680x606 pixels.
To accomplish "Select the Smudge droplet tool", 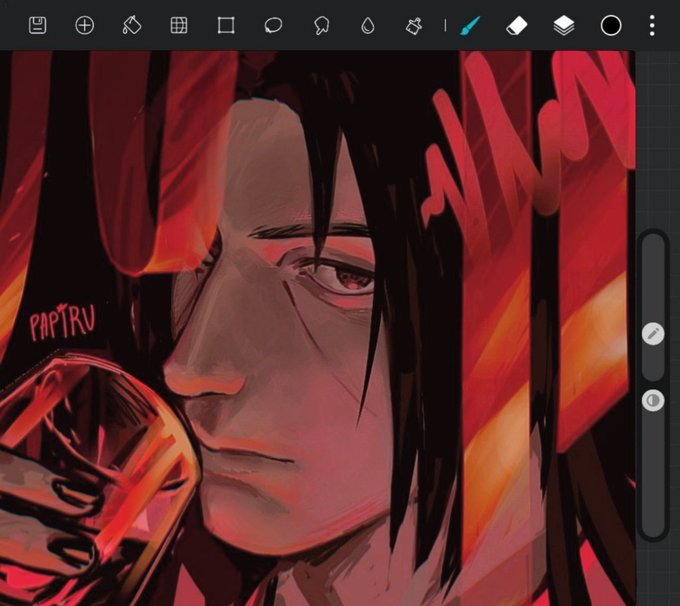I will coord(368,26).
